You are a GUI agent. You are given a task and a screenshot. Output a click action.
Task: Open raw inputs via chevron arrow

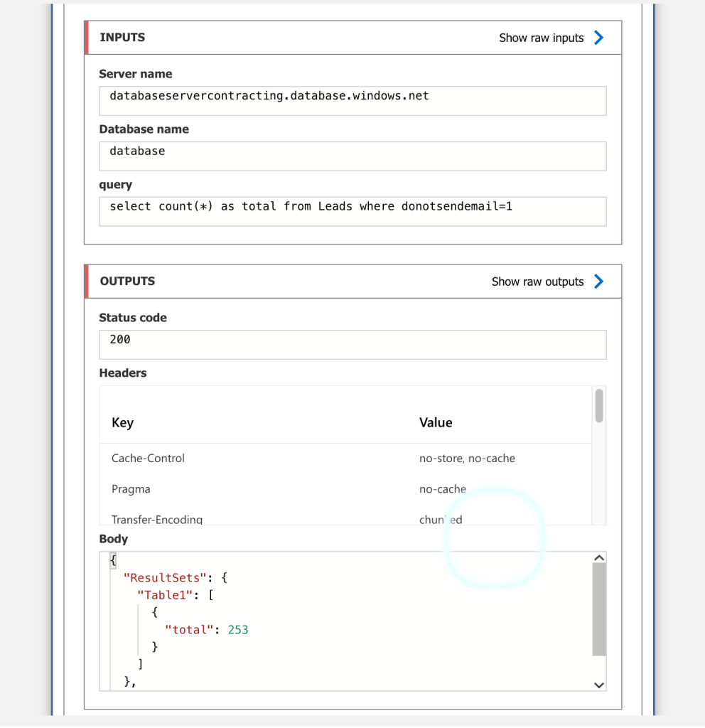pyautogui.click(x=598, y=38)
